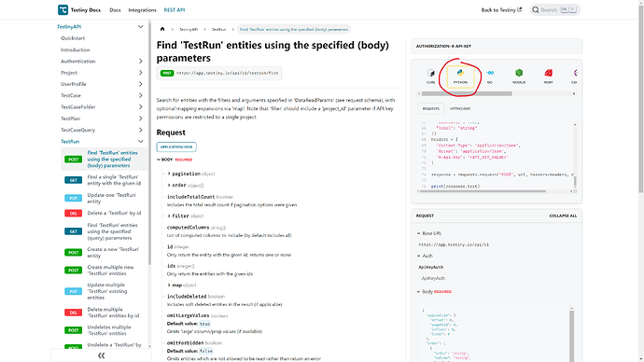Expand the TestPlan sidebar section
Screen dimensions: 644x362
click(x=140, y=118)
